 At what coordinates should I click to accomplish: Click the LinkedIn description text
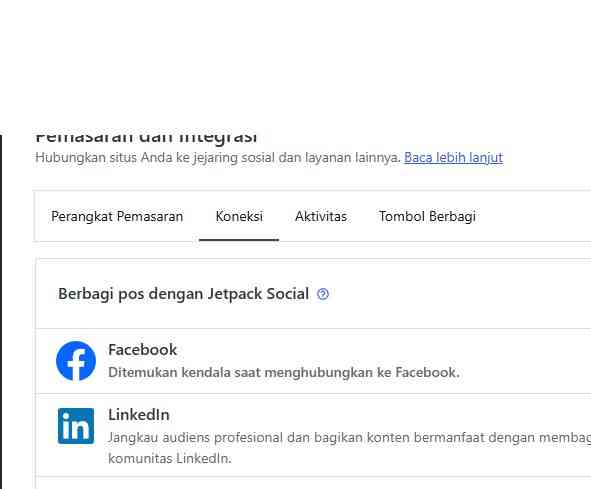349,448
